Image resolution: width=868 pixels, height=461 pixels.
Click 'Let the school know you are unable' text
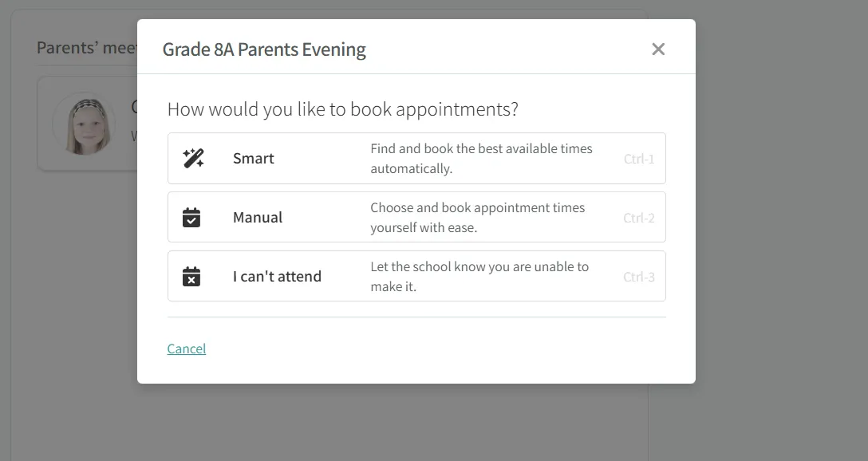tap(479, 267)
